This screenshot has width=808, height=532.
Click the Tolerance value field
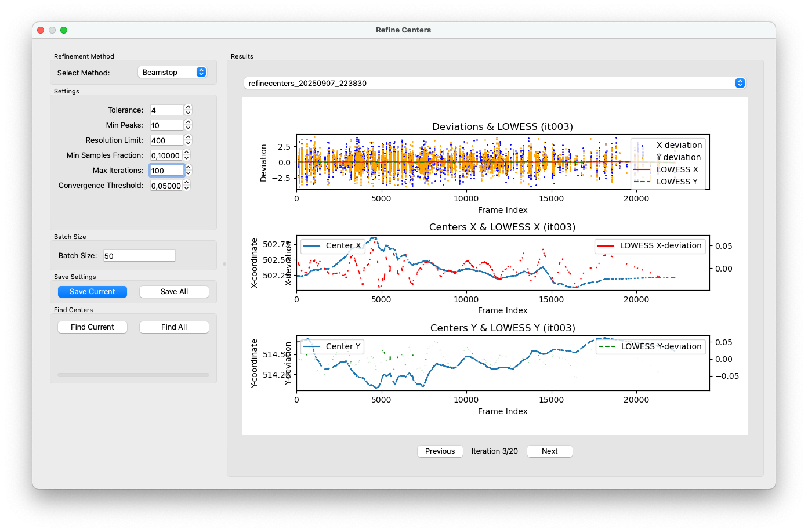[167, 110]
